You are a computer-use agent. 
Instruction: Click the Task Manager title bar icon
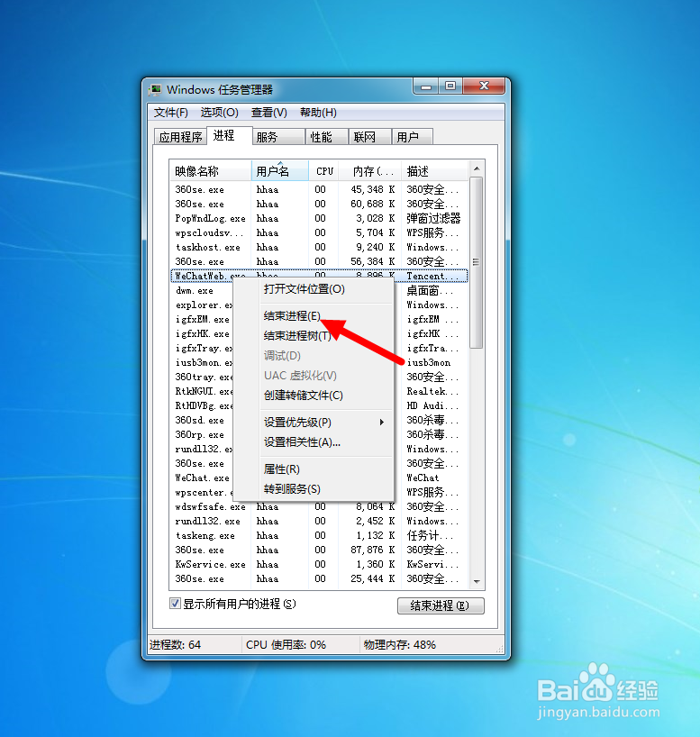point(155,89)
